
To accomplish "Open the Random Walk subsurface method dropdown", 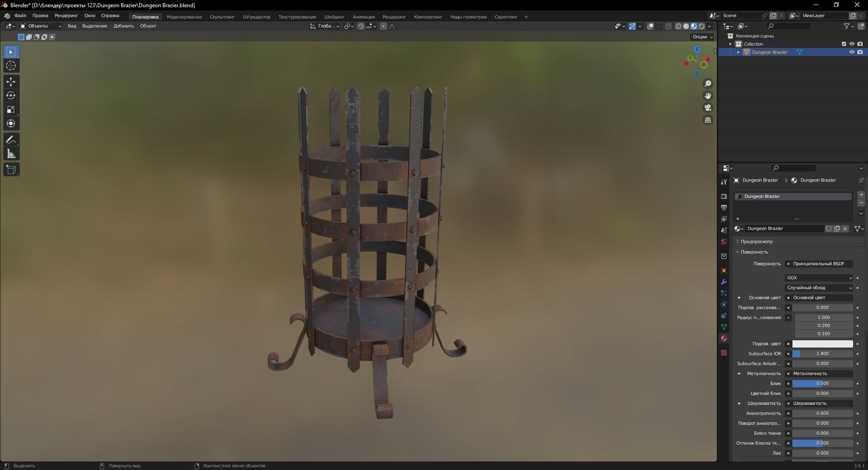I will (819, 288).
